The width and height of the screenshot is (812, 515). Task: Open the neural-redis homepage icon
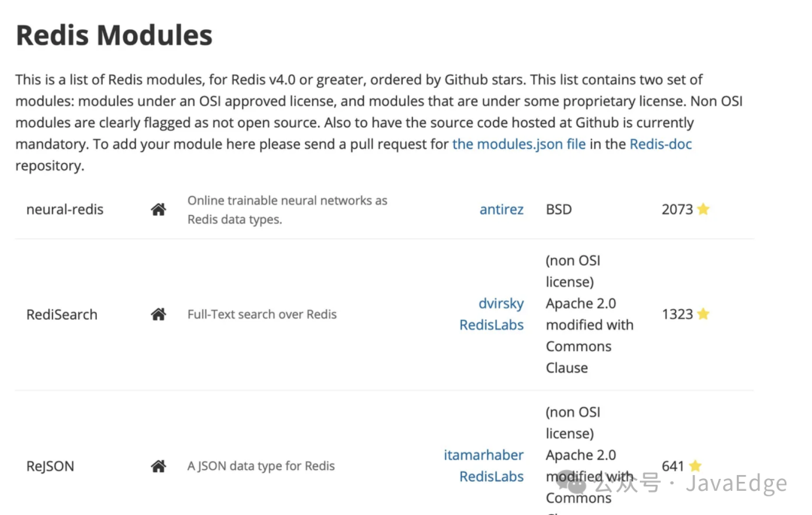click(x=158, y=210)
